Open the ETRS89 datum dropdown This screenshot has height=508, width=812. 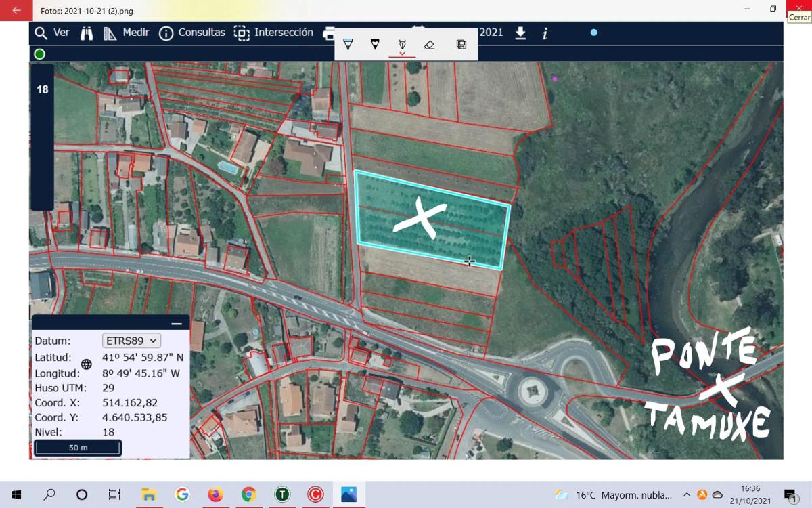pos(131,341)
